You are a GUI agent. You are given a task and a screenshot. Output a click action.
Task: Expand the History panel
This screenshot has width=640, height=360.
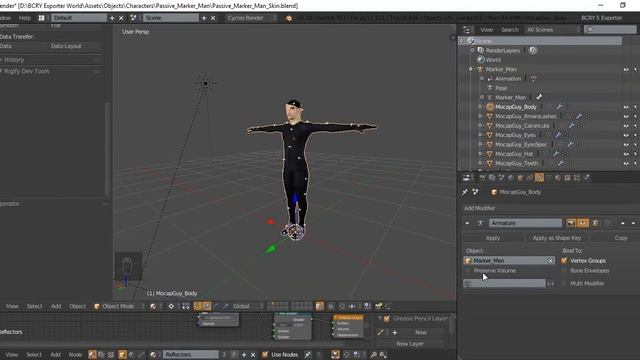click(13, 60)
